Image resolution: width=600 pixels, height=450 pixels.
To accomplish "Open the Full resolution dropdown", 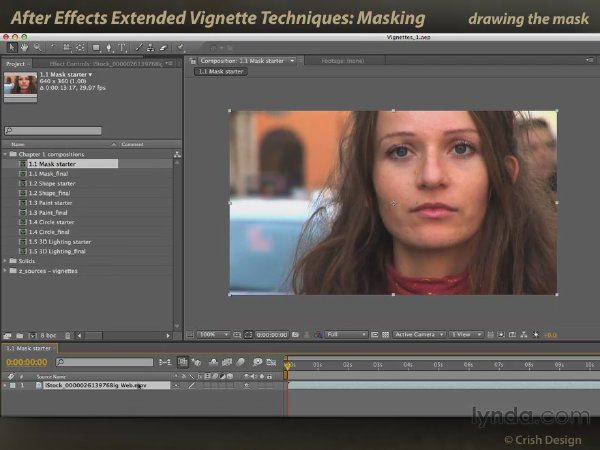I will [346, 335].
